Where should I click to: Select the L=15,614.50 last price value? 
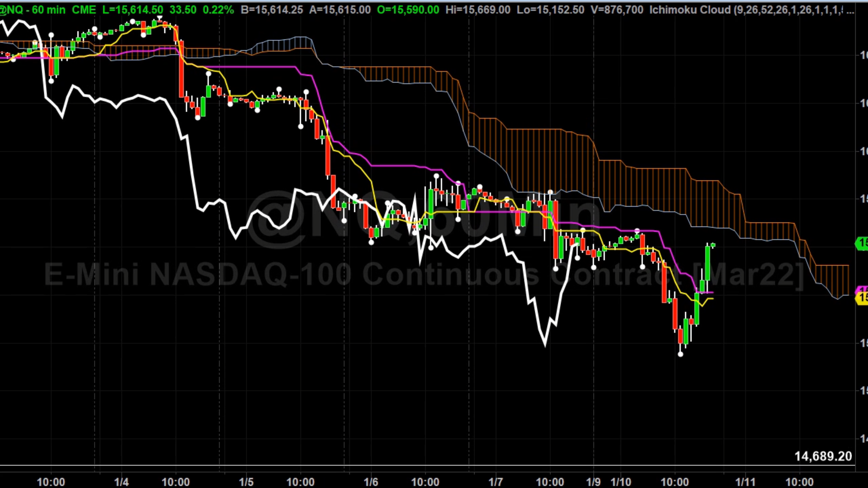[x=132, y=9]
